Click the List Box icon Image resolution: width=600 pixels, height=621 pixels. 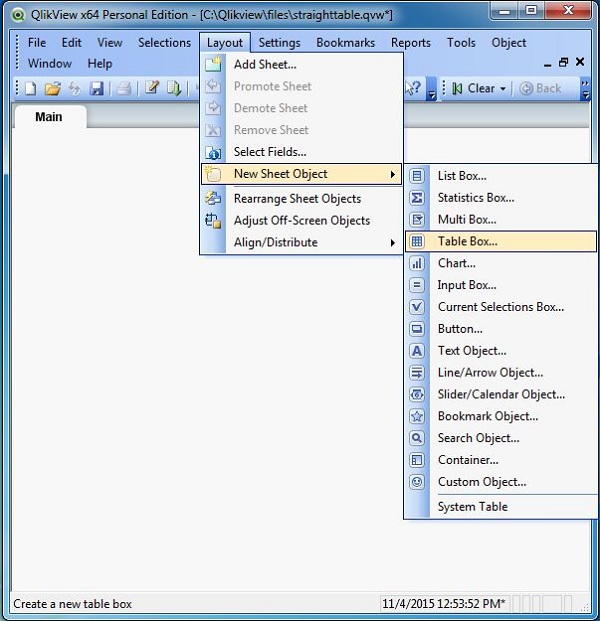[x=417, y=176]
